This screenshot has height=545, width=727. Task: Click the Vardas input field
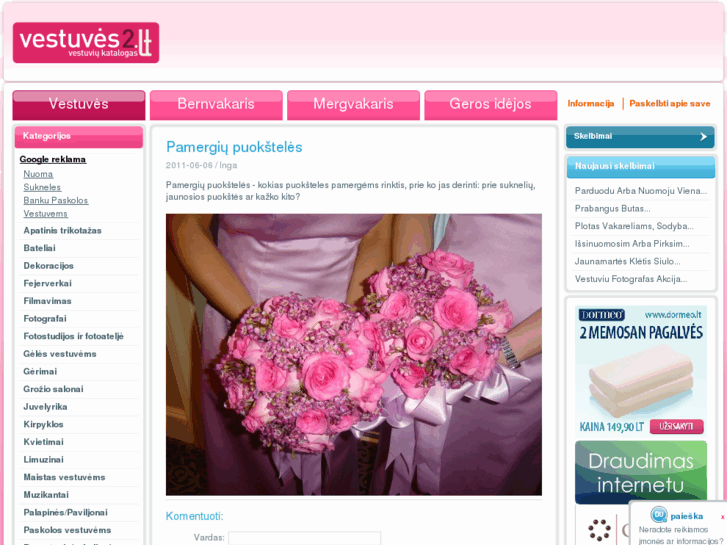point(305,538)
